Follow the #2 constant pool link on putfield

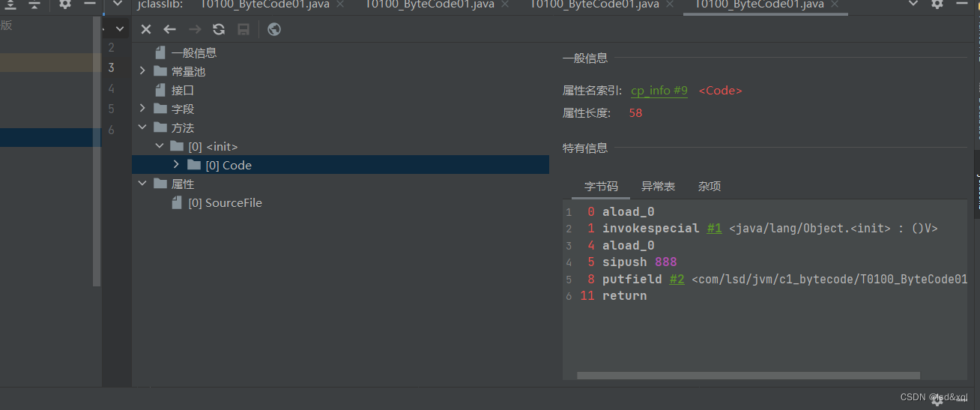[677, 280]
